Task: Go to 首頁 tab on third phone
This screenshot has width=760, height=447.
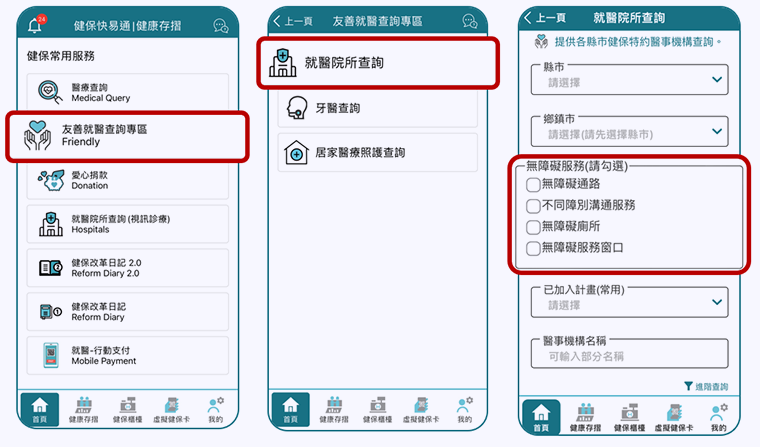Action: pyautogui.click(x=541, y=417)
